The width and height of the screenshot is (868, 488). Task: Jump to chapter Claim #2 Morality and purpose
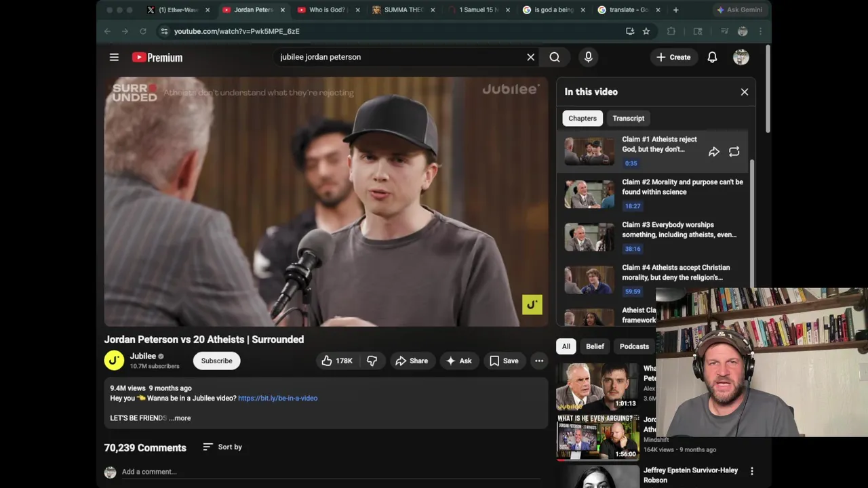[x=654, y=194]
